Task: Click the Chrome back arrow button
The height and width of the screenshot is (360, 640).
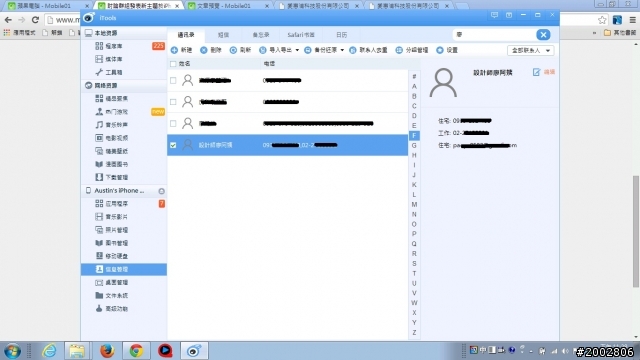Action: 8,20
